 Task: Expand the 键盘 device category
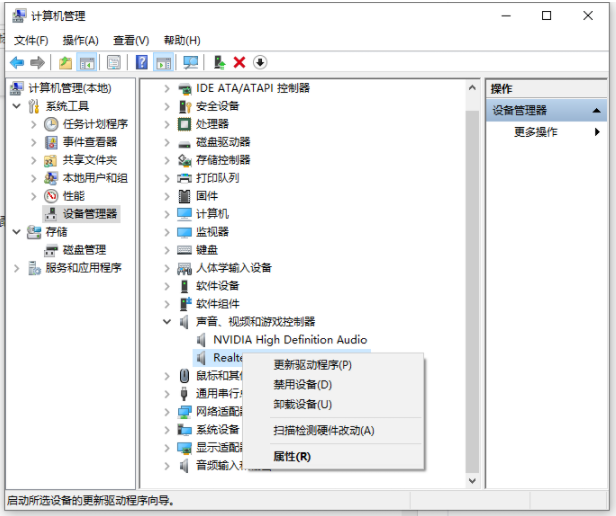click(x=167, y=250)
